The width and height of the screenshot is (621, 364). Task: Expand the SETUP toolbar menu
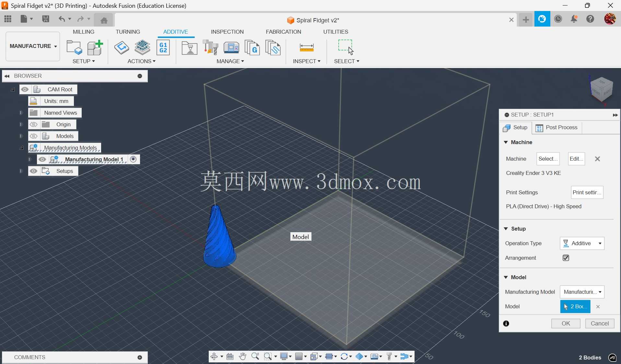[x=84, y=61]
